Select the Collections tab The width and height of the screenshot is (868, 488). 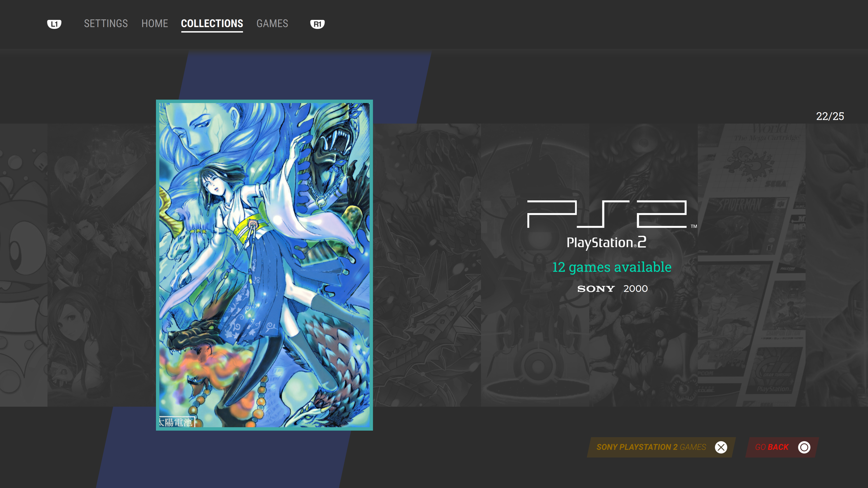point(212,23)
